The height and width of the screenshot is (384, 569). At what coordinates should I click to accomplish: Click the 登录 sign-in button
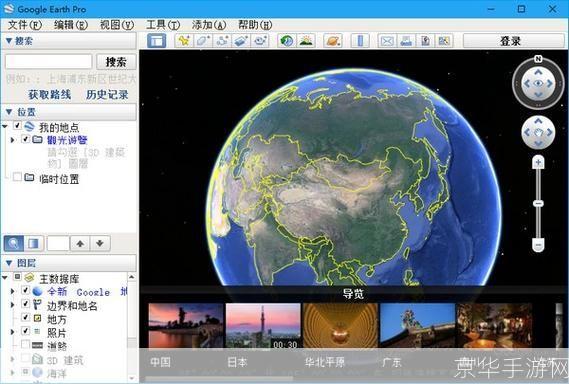click(513, 41)
